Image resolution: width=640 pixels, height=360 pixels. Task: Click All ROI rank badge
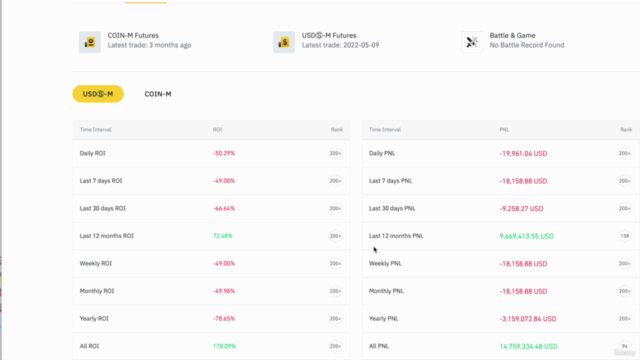[x=335, y=346]
